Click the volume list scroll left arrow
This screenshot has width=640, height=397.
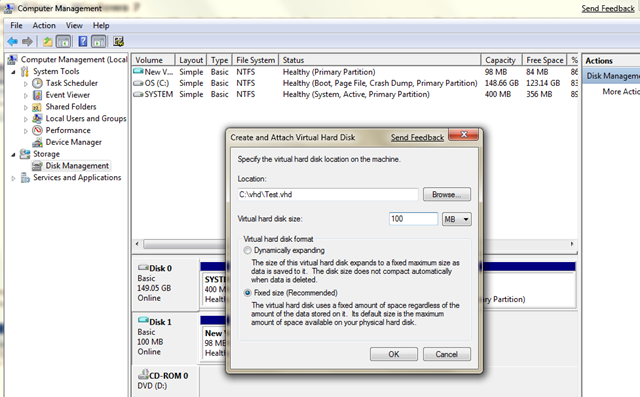(137, 244)
